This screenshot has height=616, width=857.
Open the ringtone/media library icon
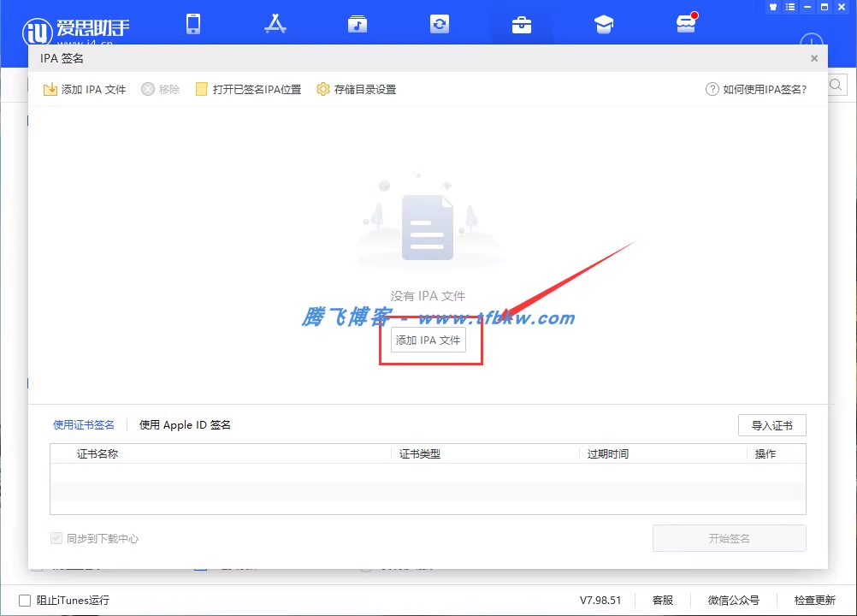point(358,24)
